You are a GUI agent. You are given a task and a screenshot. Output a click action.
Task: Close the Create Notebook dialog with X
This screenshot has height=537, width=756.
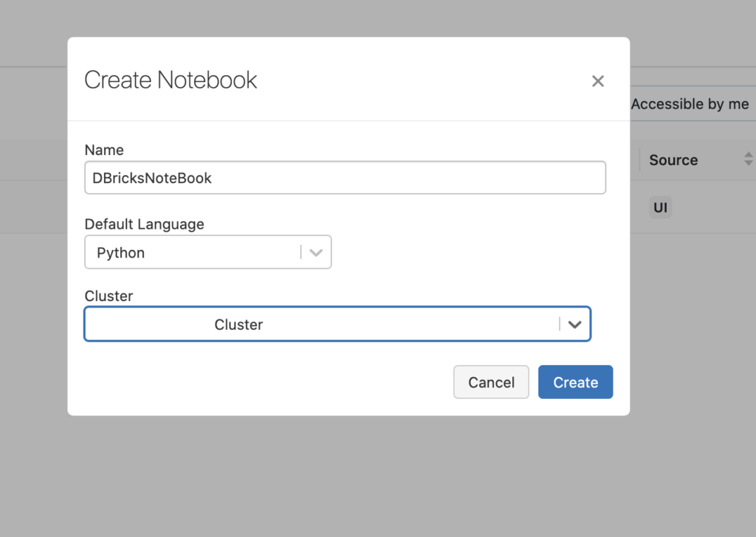[x=598, y=81]
